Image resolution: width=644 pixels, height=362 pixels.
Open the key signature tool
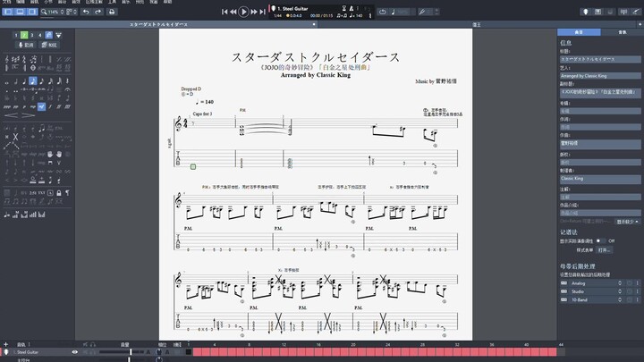(15, 60)
